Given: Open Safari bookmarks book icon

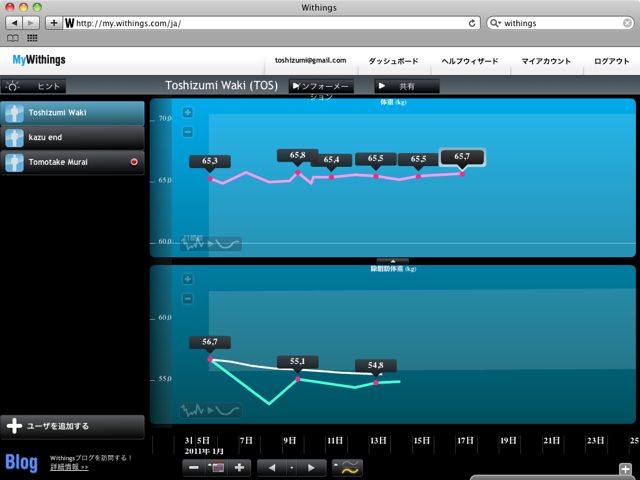Looking at the screenshot, I should point(13,38).
